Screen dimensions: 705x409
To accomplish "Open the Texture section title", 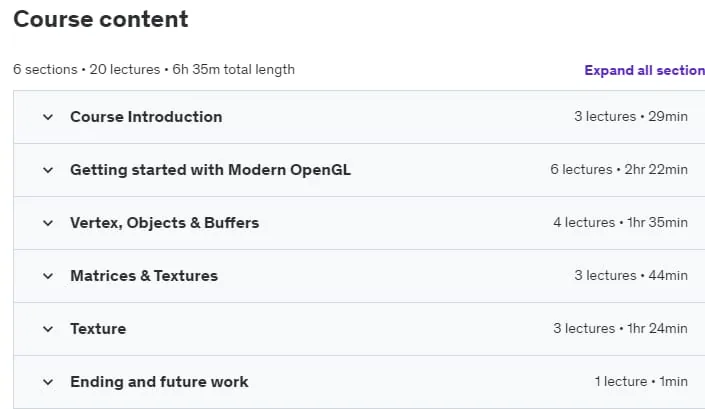I will click(98, 329).
